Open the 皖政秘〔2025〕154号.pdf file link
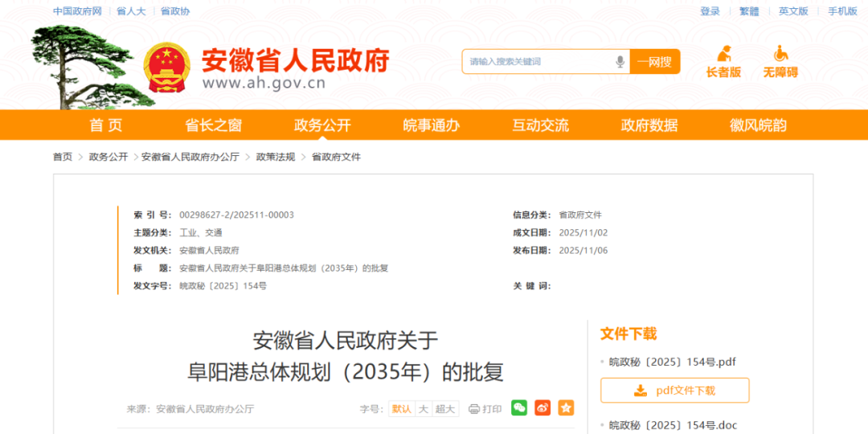 coord(673,362)
